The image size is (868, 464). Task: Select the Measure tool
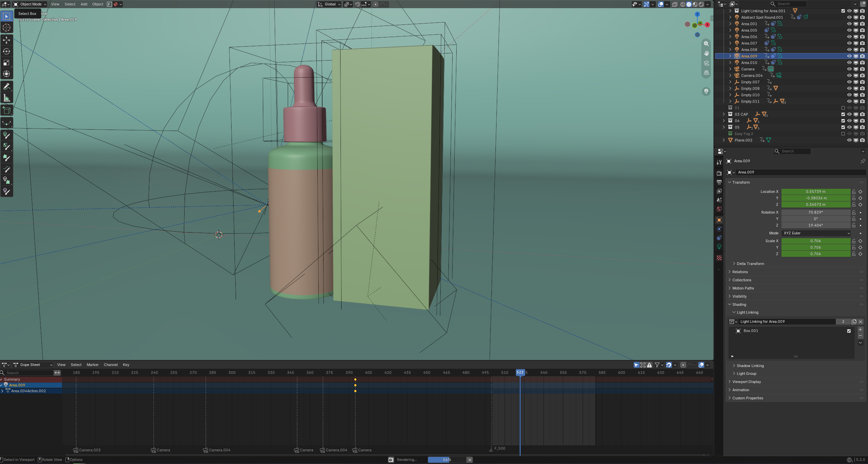6,98
